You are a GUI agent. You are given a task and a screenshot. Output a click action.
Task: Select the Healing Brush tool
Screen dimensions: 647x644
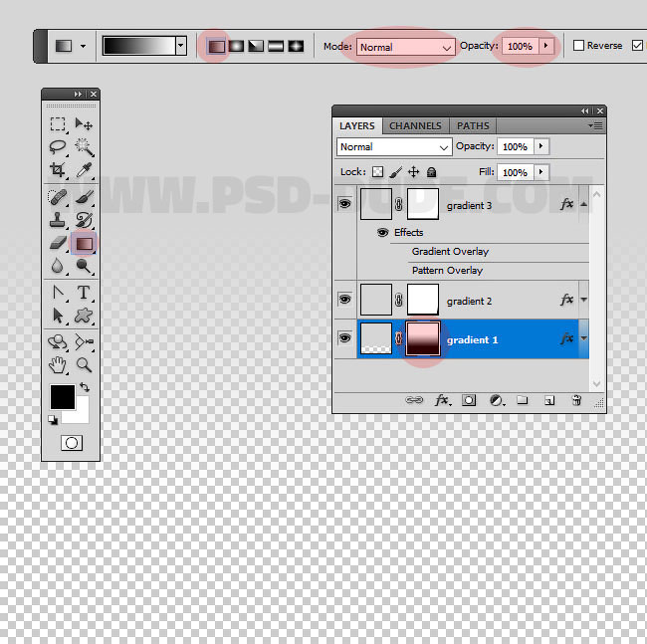pyautogui.click(x=58, y=197)
